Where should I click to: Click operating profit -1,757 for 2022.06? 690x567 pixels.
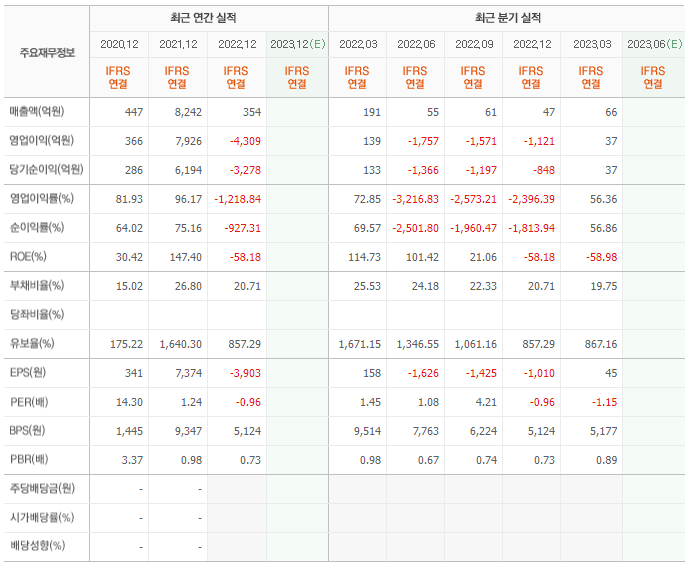click(423, 142)
